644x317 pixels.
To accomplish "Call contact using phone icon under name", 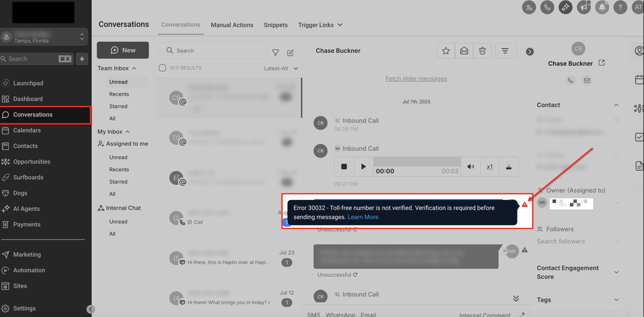I will (570, 80).
